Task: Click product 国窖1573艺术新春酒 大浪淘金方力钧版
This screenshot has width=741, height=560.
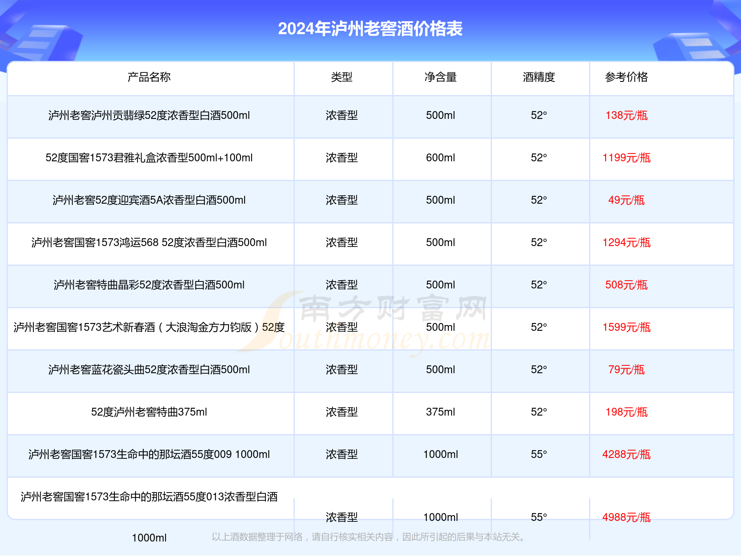Action: (149, 328)
